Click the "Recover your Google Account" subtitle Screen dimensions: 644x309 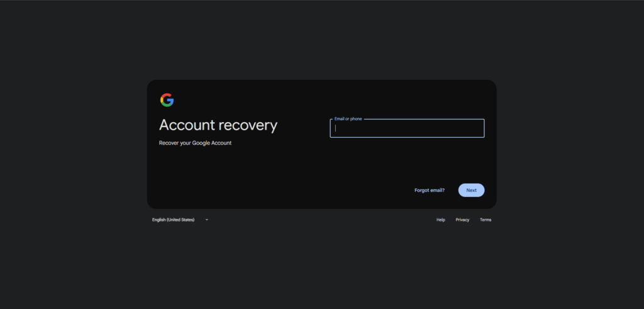(196, 143)
